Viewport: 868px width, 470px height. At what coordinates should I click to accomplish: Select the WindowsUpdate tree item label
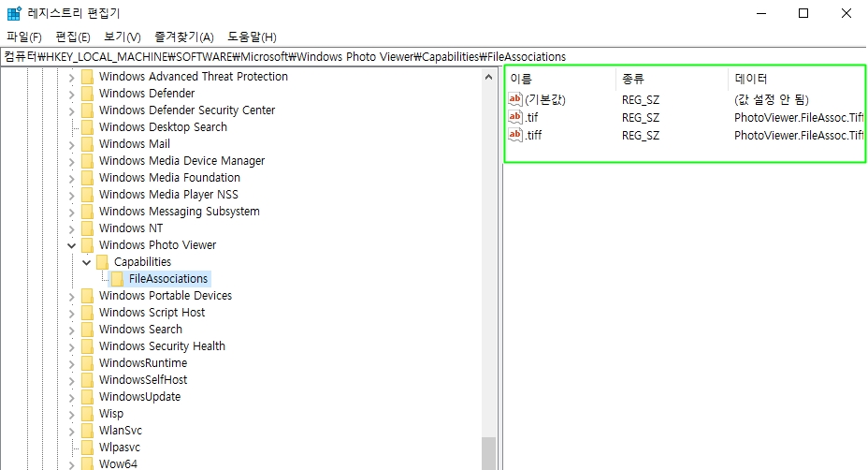pos(140,397)
